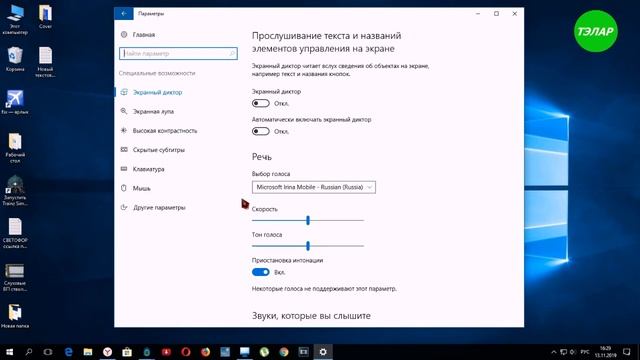Expand the Выбор голоса dropdown

point(313,187)
